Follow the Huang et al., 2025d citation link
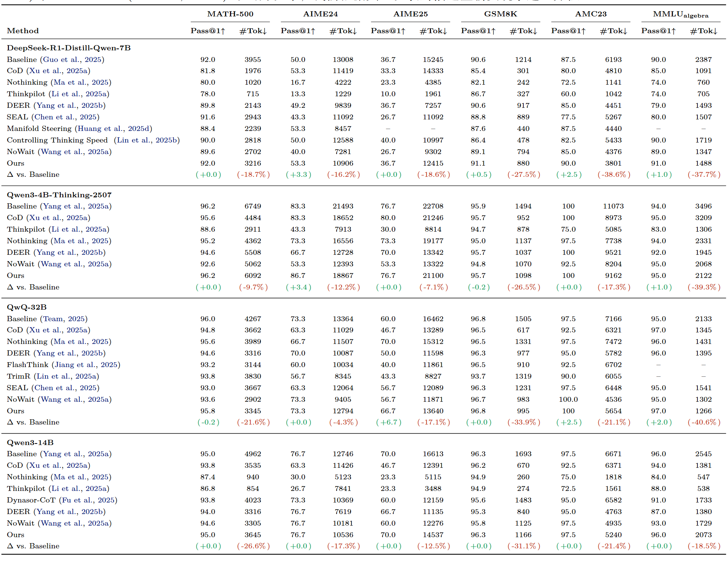The height and width of the screenshot is (567, 728). pyautogui.click(x=113, y=128)
